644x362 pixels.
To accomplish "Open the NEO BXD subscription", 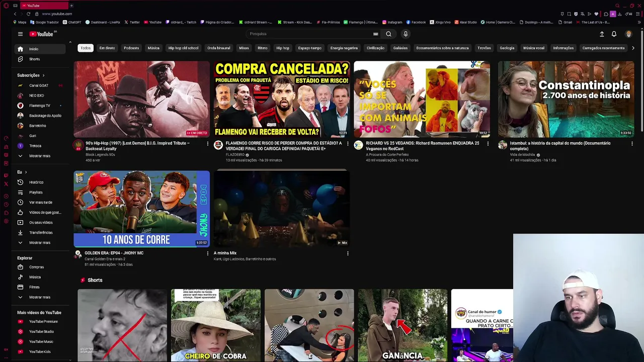I will click(40, 96).
